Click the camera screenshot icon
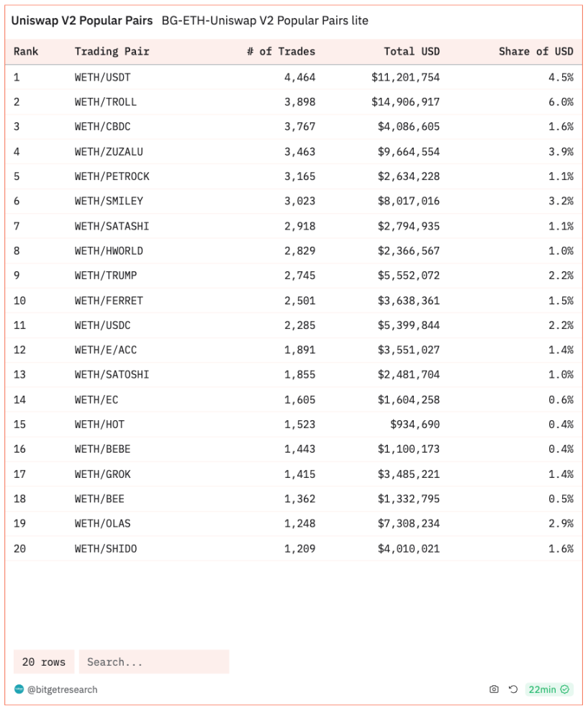The width and height of the screenshot is (588, 711). tap(494, 689)
